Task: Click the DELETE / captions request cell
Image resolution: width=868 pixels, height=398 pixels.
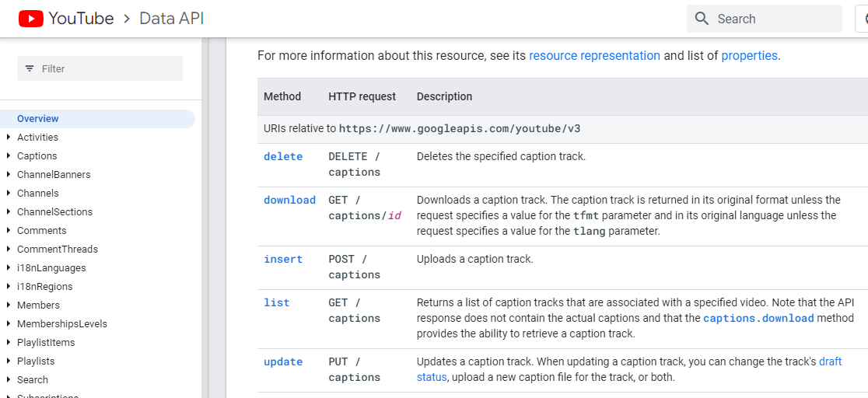Action: pyautogui.click(x=355, y=164)
